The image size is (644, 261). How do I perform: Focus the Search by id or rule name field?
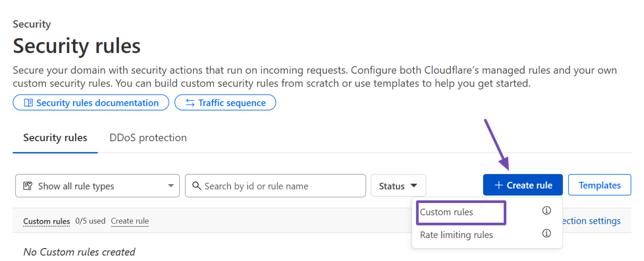(x=275, y=186)
